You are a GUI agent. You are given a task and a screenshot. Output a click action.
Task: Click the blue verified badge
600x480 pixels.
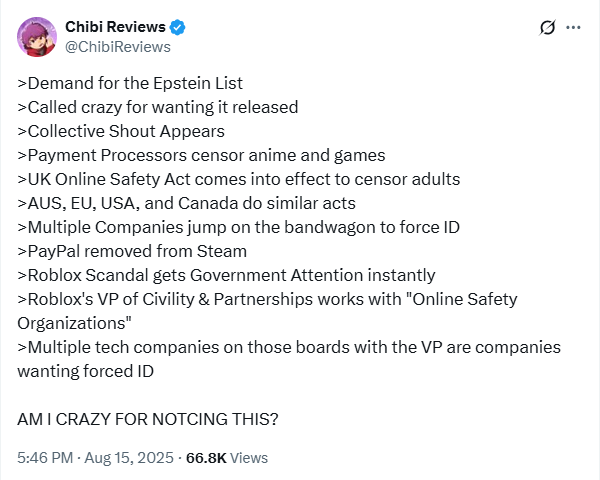coord(177,28)
